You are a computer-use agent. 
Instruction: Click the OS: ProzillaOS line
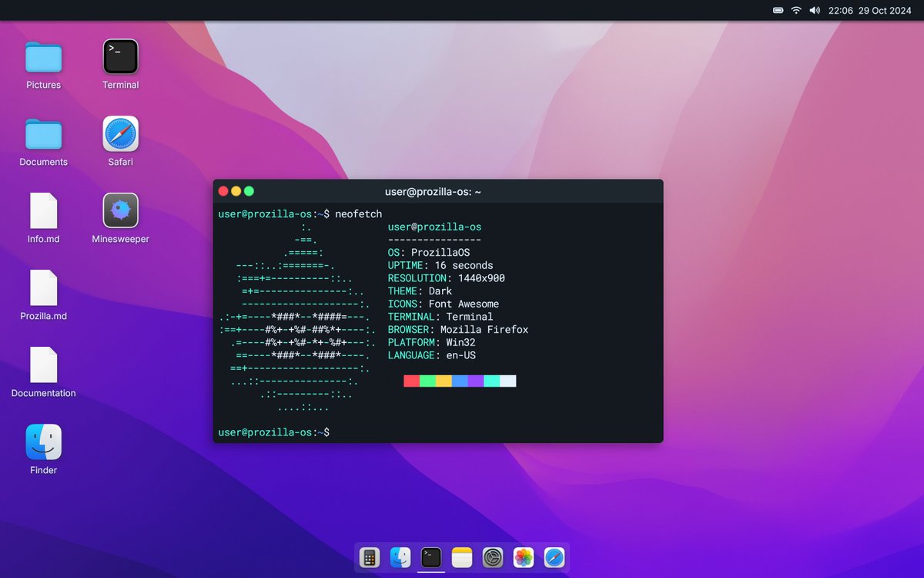click(x=429, y=253)
